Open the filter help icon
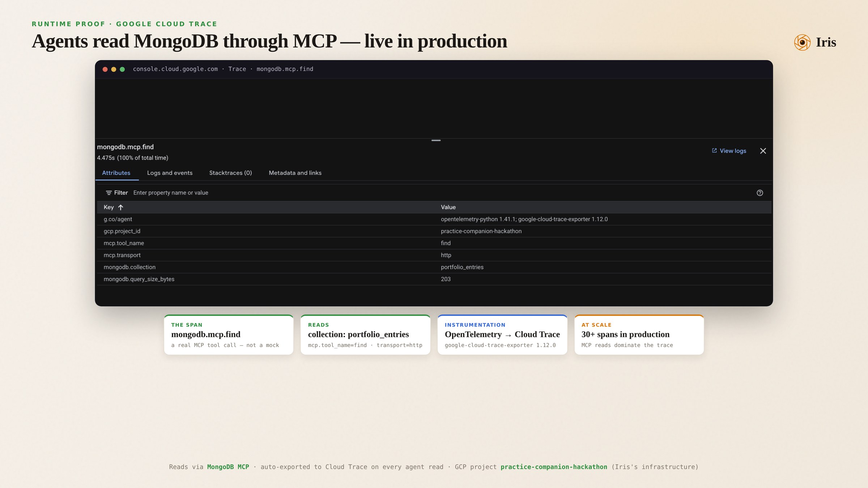 pyautogui.click(x=760, y=193)
